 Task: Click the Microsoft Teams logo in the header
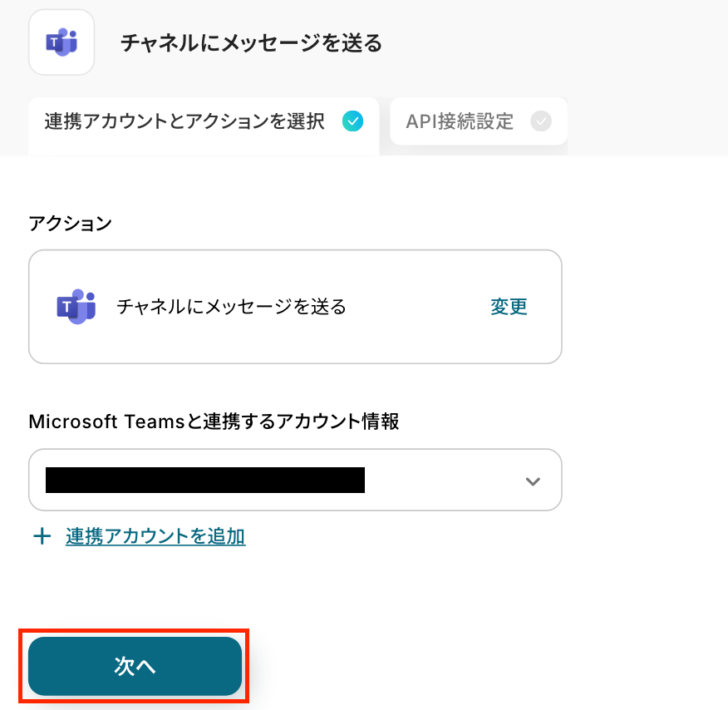click(61, 42)
